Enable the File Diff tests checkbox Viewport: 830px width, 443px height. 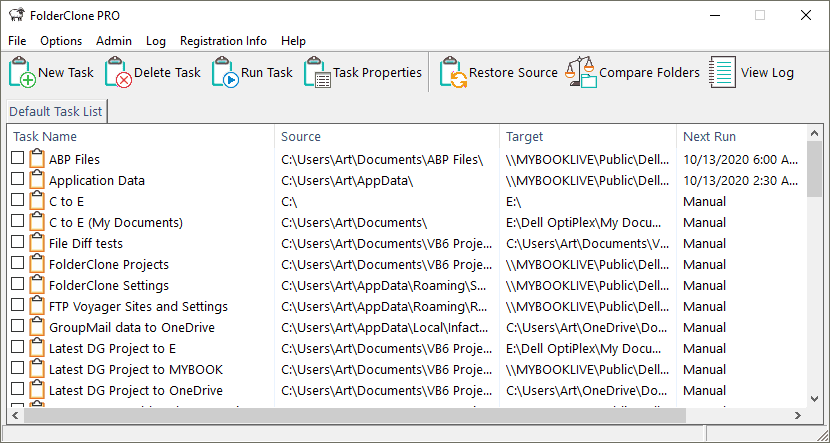click(x=18, y=241)
